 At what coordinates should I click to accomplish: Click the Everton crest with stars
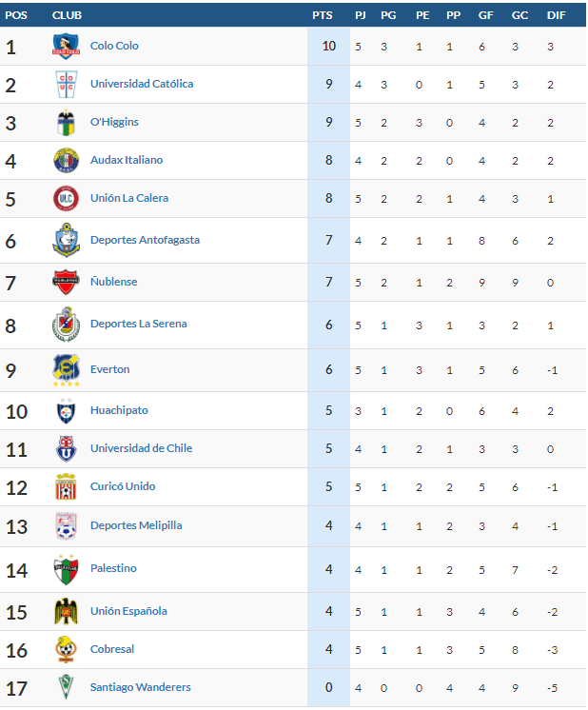point(66,370)
